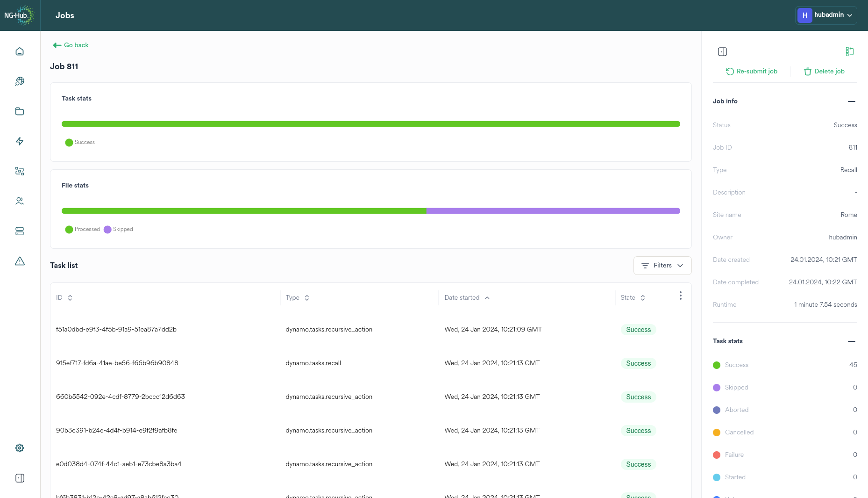Click the File stats Processed progress bar
Screen dimensions: 868x498
243,211
